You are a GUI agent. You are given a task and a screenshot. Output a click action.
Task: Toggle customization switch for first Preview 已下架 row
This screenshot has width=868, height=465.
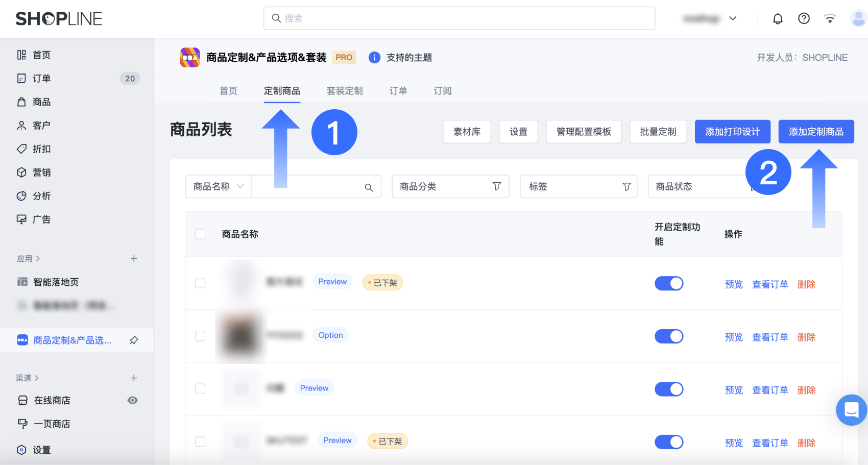669,283
